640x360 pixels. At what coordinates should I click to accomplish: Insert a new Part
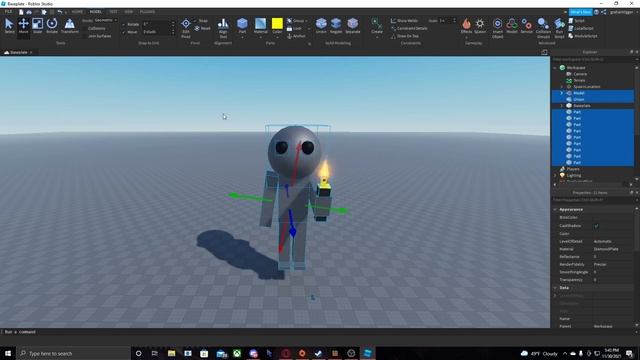(242, 26)
